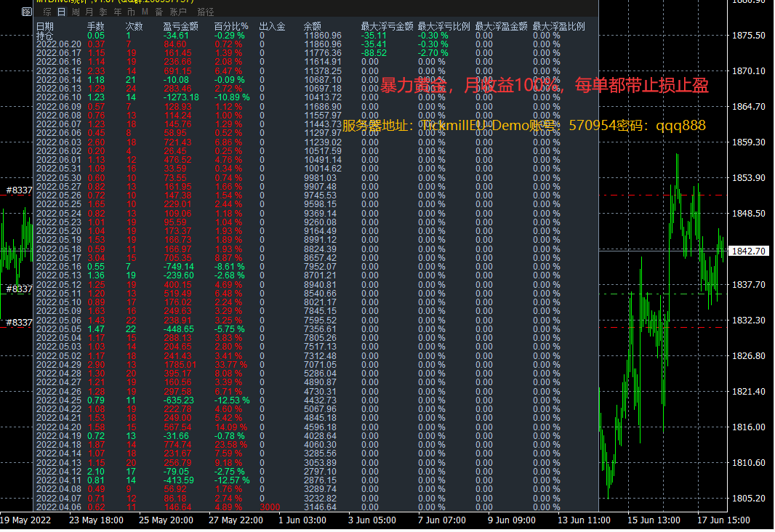Select the 持仓 open positions row label
The image size is (775, 532).
coord(45,36)
